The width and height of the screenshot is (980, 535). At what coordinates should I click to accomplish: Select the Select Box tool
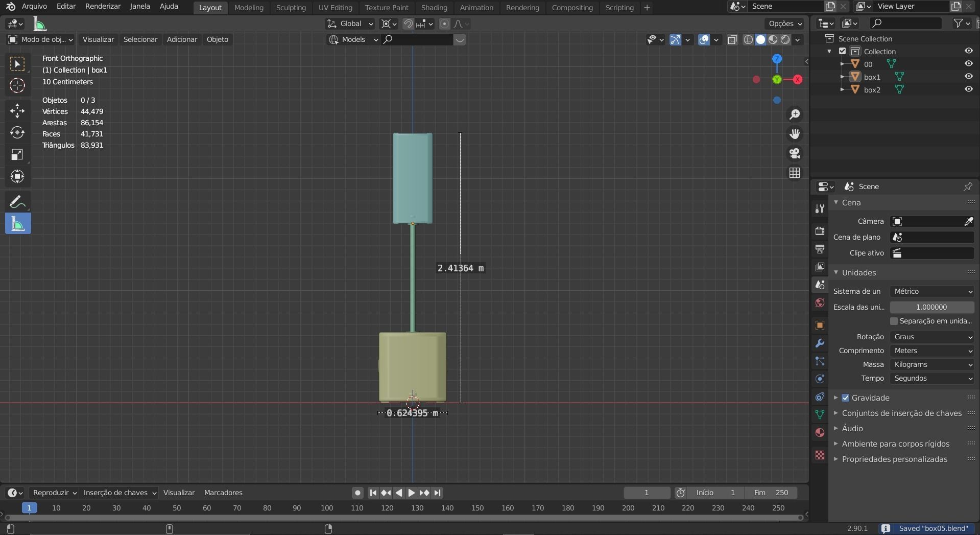click(17, 63)
